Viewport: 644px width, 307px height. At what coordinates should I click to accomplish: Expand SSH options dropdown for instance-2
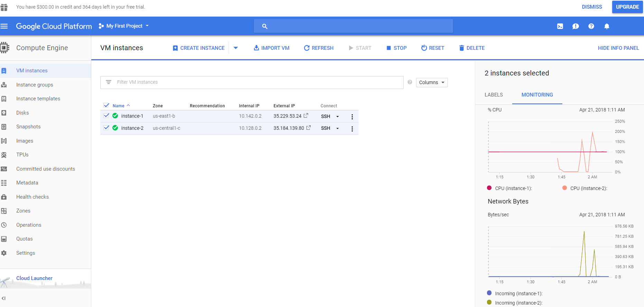[338, 128]
